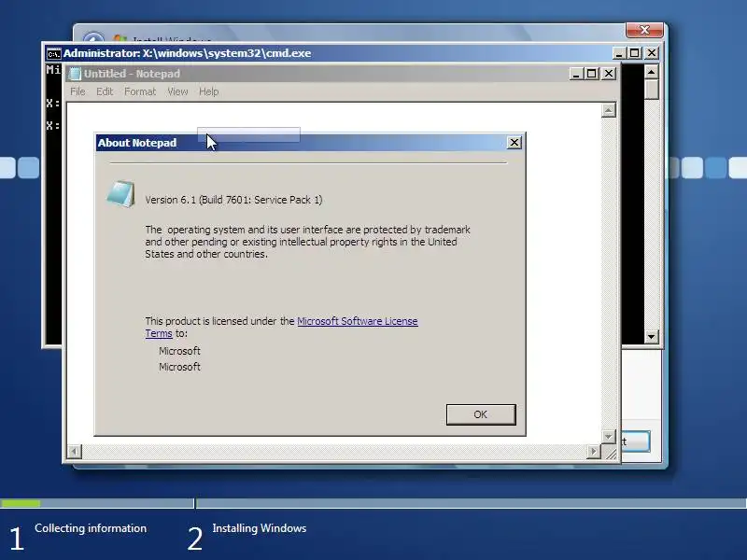The height and width of the screenshot is (560, 747).
Task: Click the second 'Microsoft' licensee name
Action: point(179,367)
